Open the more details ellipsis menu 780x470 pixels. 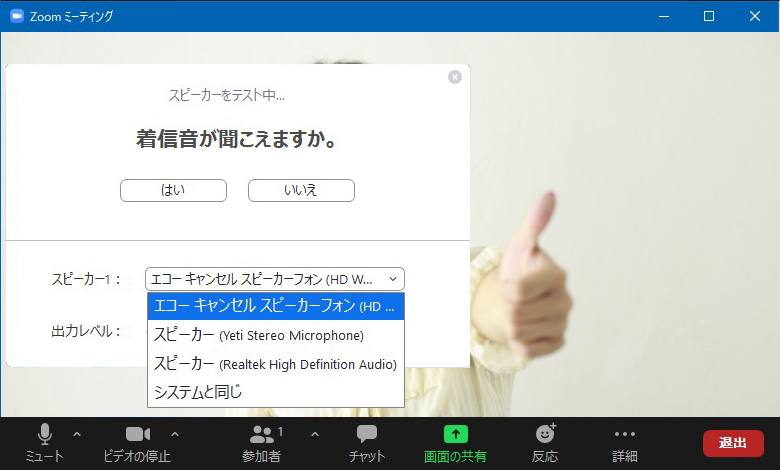(625, 442)
